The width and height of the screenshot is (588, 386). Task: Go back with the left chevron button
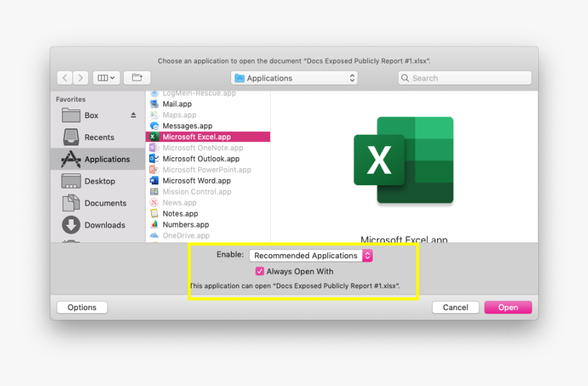pyautogui.click(x=65, y=78)
